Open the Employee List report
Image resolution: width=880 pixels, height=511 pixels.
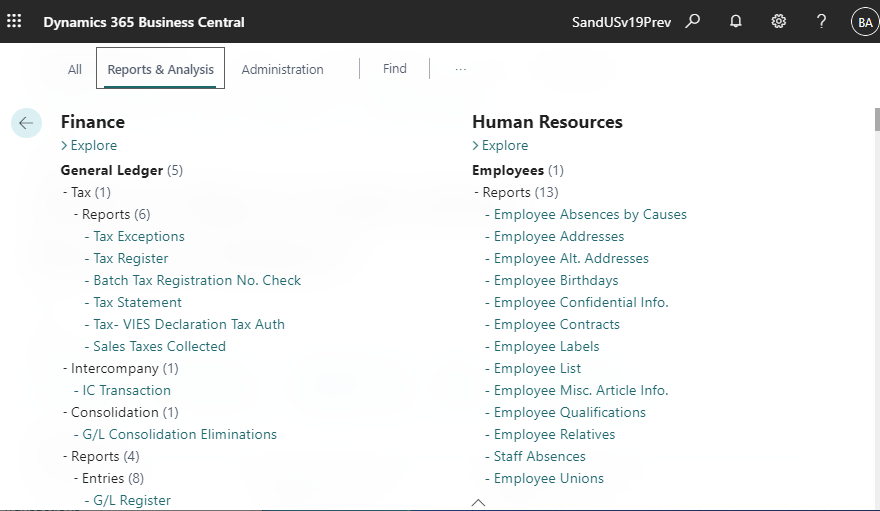[538, 369]
